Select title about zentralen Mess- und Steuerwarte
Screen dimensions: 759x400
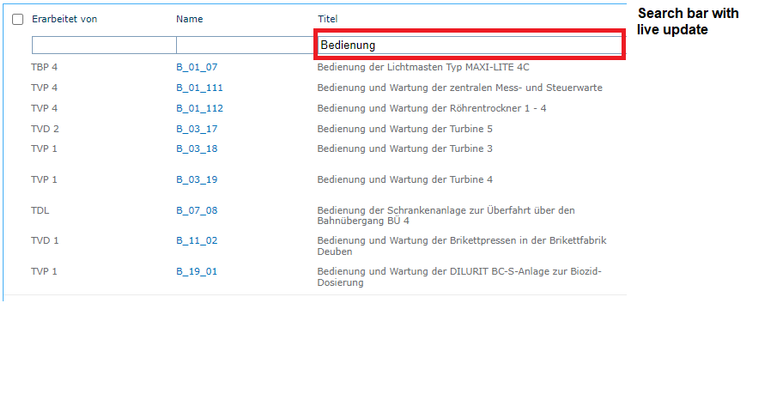coord(460,88)
